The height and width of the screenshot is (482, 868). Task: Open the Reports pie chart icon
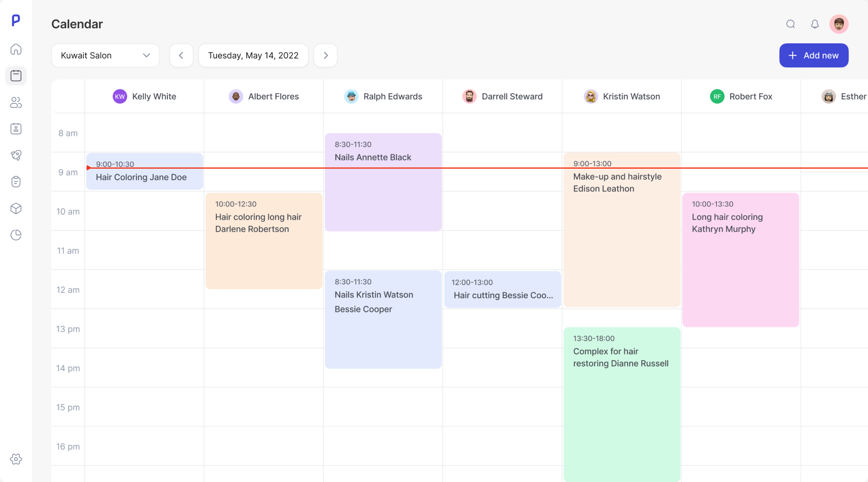point(16,235)
